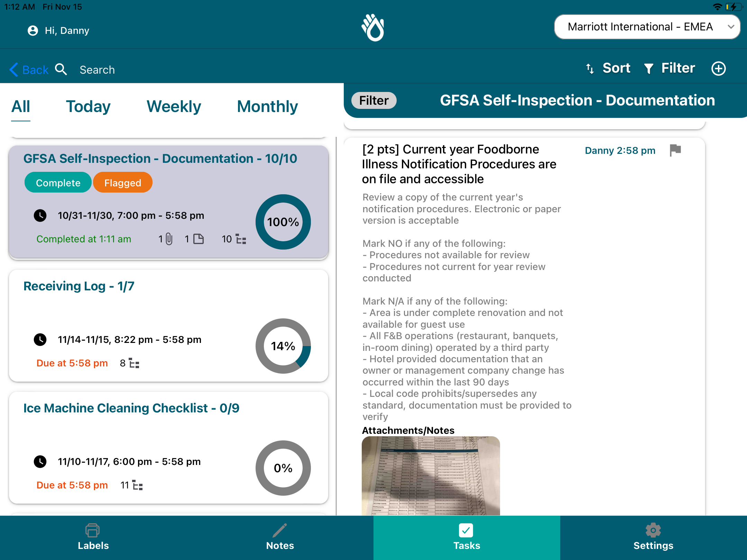Toggle the gray Filter pill in detail header
Screen dimensions: 747x560
point(373,101)
